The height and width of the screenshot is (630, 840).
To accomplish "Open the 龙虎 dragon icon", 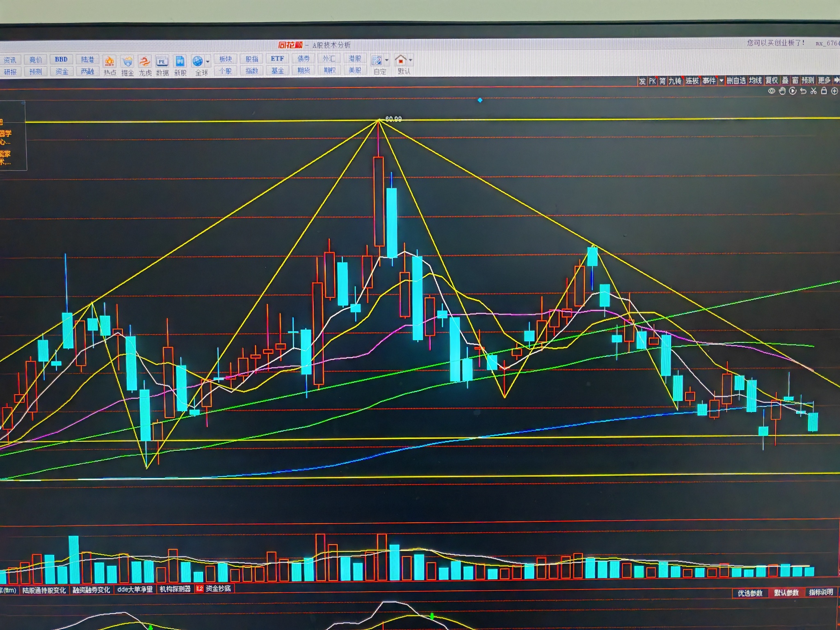I will [145, 62].
